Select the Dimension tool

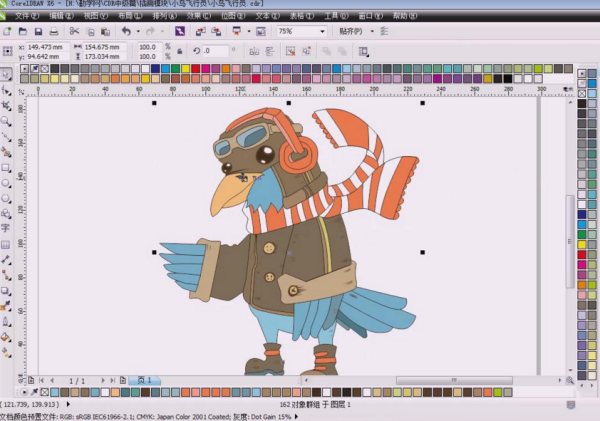pyautogui.click(x=6, y=259)
